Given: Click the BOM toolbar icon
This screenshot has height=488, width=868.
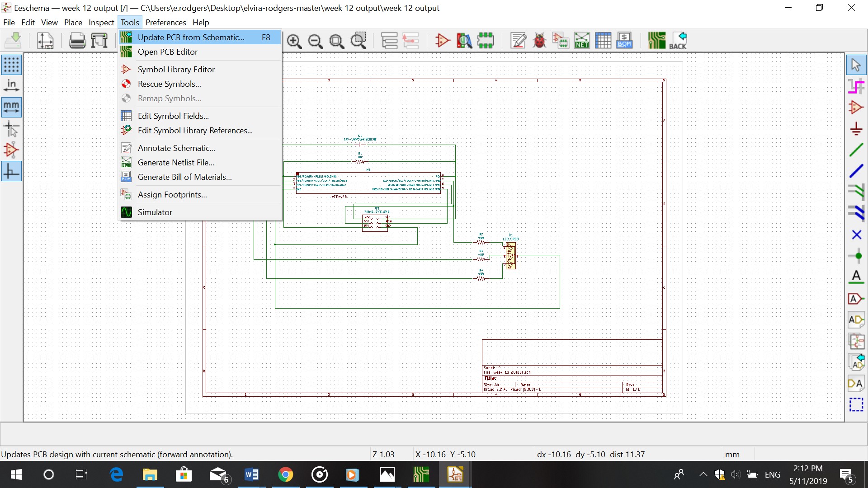Looking at the screenshot, I should (624, 41).
